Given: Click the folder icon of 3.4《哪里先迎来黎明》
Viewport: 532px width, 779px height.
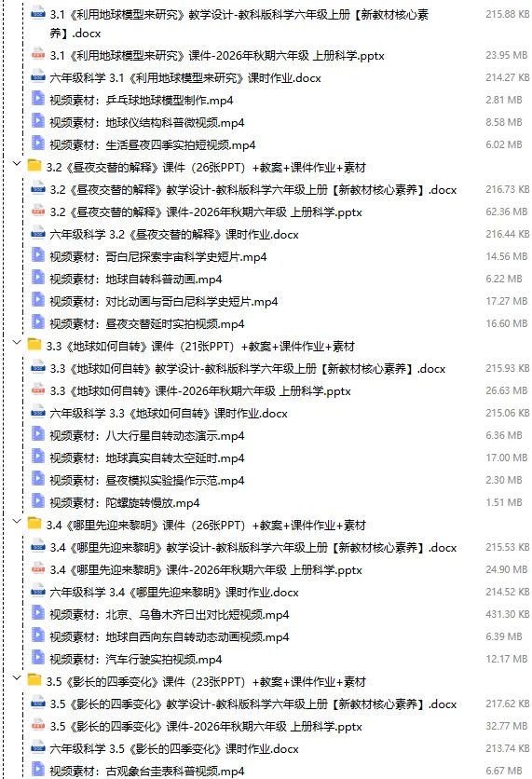Looking at the screenshot, I should 34,523.
